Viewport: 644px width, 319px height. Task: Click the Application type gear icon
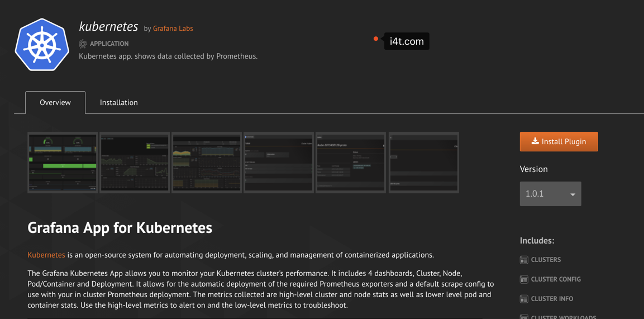[83, 44]
